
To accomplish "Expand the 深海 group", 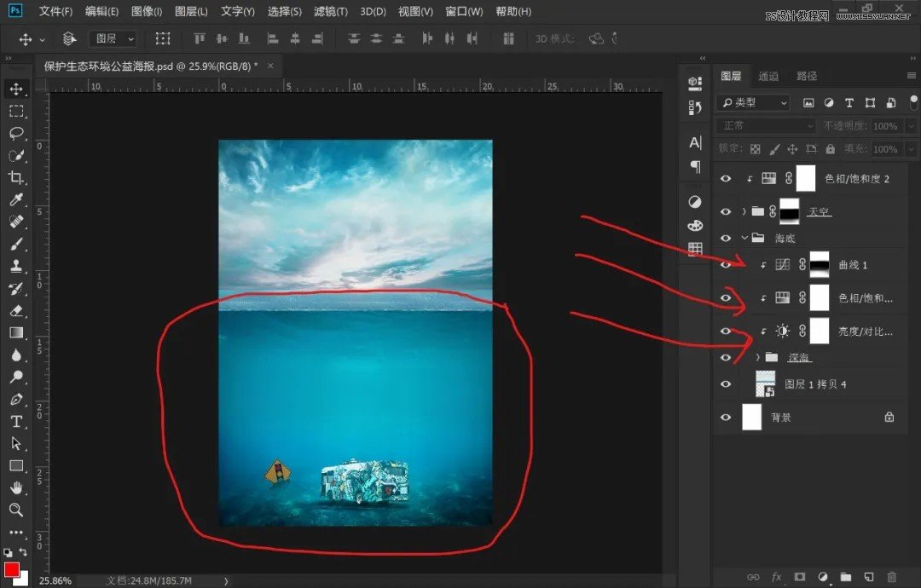I will 758,356.
